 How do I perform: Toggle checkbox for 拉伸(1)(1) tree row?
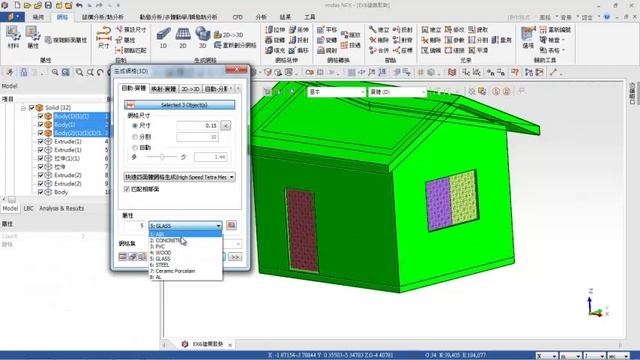point(40,158)
